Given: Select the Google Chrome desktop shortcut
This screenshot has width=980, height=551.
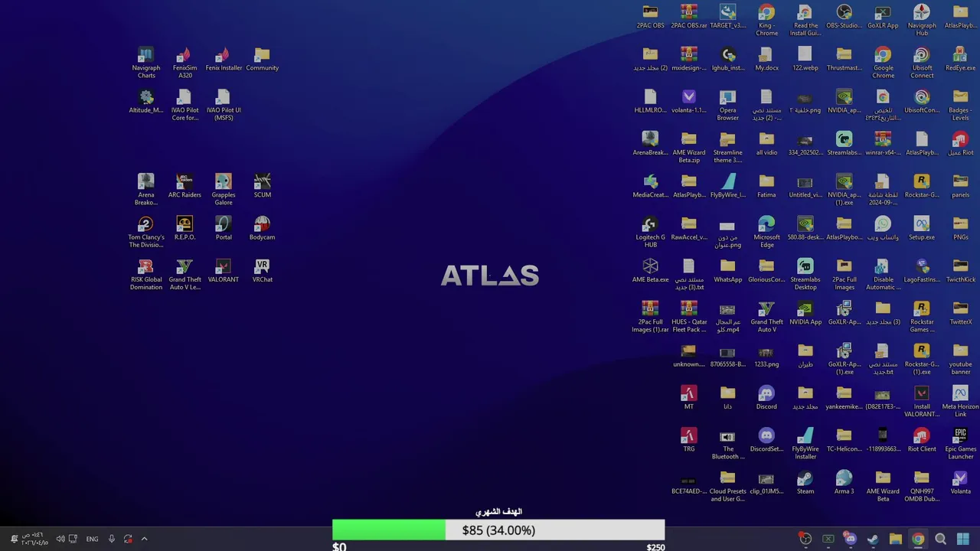Looking at the screenshot, I should 883,63.
